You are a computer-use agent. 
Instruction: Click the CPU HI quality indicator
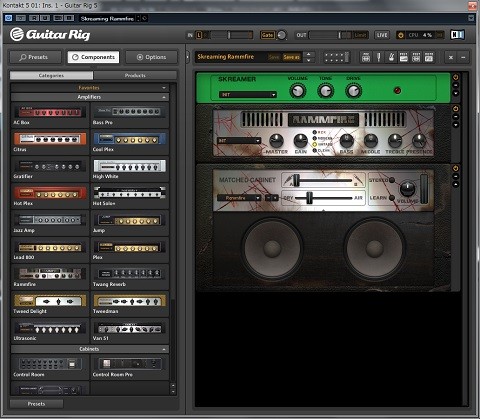pos(440,35)
